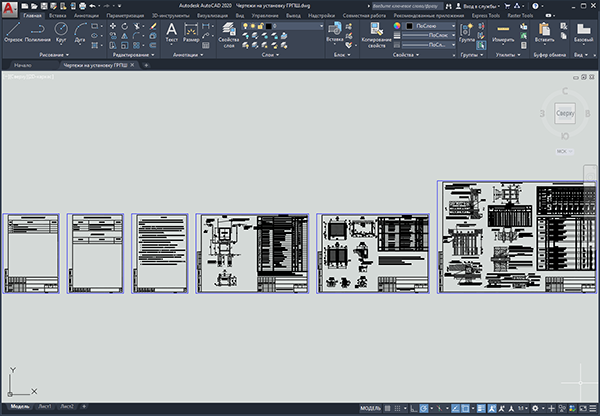
Task: Toggle the grid display in status bar
Action: coord(388,408)
